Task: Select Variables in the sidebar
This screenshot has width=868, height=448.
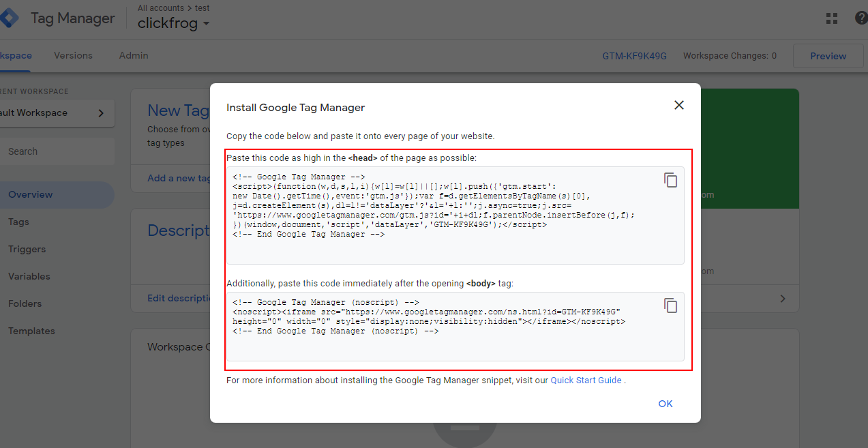Action: coord(29,276)
